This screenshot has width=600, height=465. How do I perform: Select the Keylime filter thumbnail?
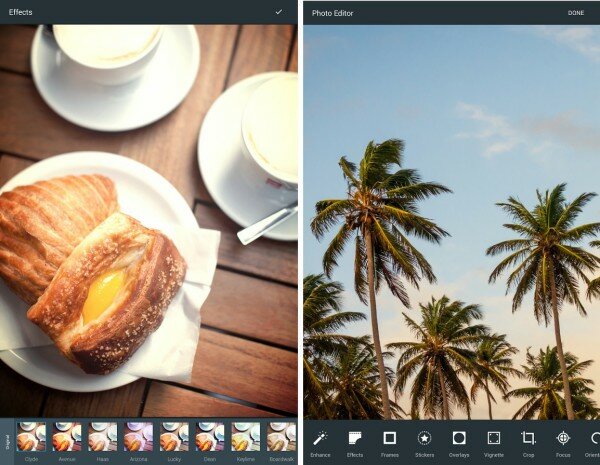(246, 436)
